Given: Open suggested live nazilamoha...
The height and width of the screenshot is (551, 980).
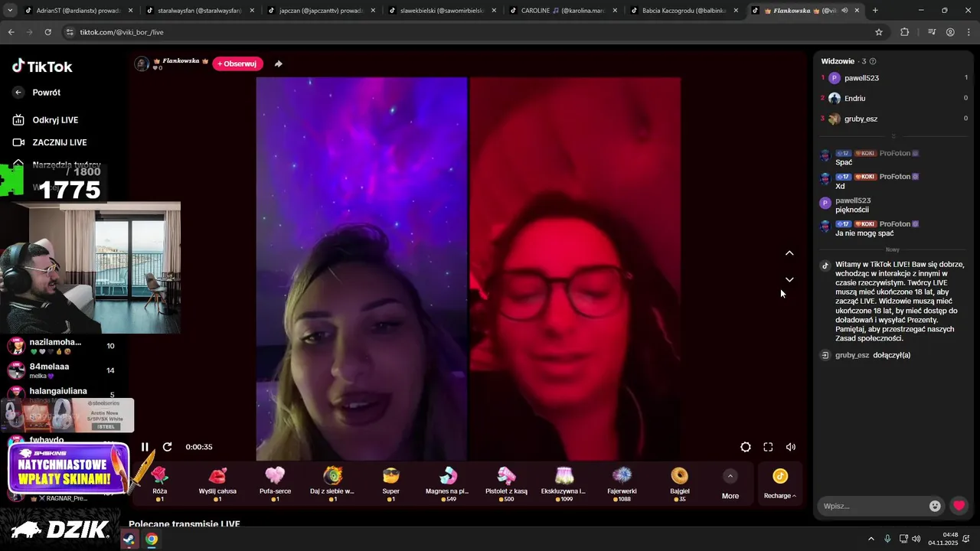Looking at the screenshot, I should click(x=60, y=346).
